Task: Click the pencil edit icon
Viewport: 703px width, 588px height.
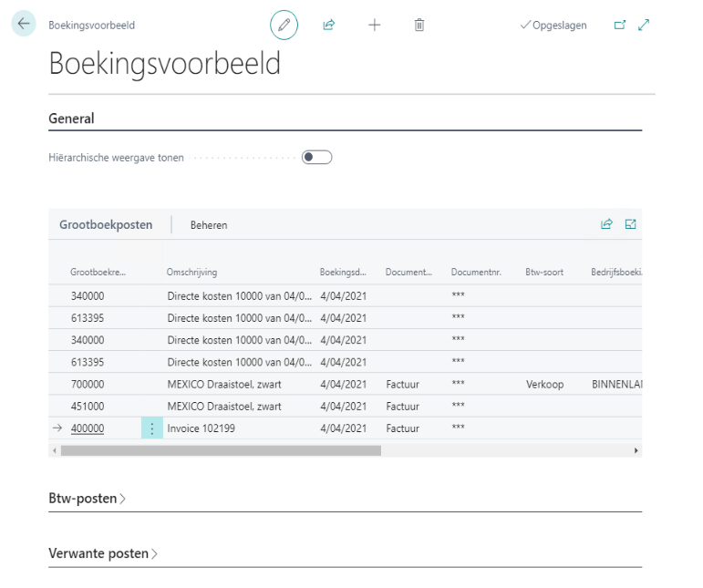Action: click(284, 26)
